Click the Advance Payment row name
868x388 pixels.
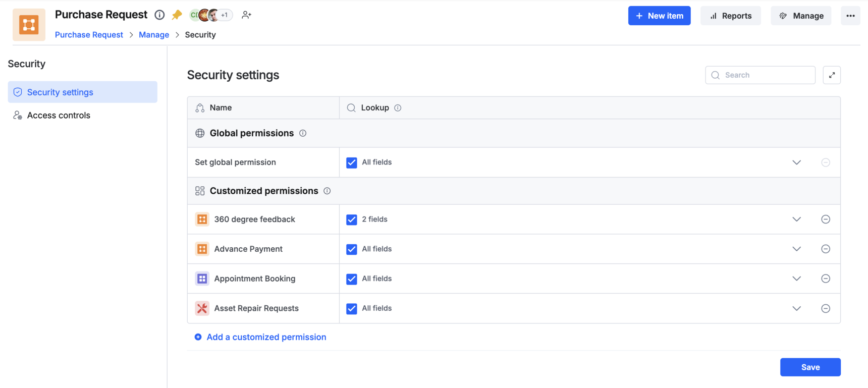[248, 249]
